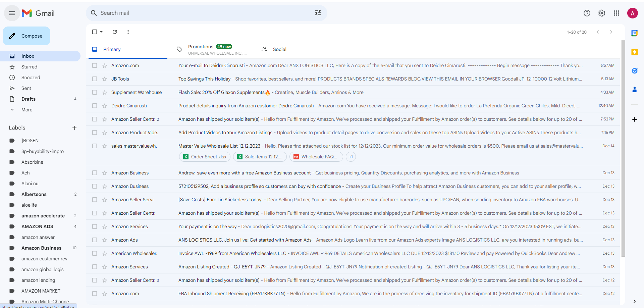Open the Sent folder
Viewport: 644px width, 308px height.
(x=40, y=88)
